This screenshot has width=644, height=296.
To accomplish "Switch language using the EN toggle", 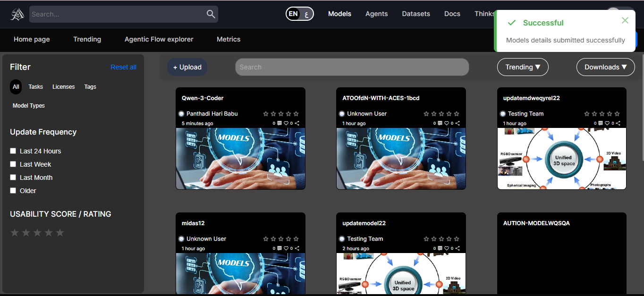I will [300, 14].
